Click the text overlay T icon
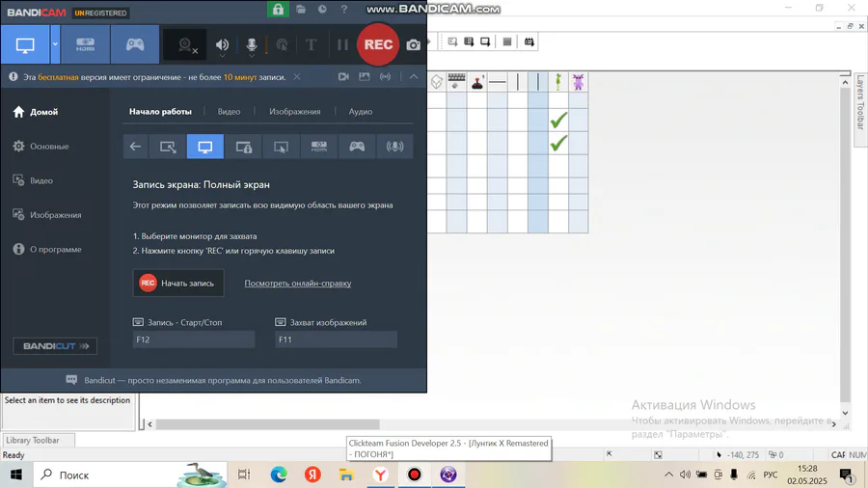This screenshot has height=488, width=868. (311, 44)
